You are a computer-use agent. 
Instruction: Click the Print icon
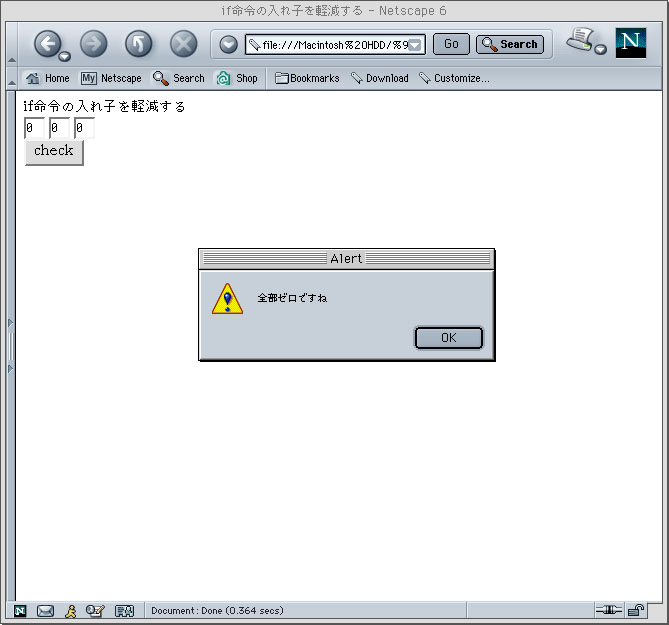580,39
